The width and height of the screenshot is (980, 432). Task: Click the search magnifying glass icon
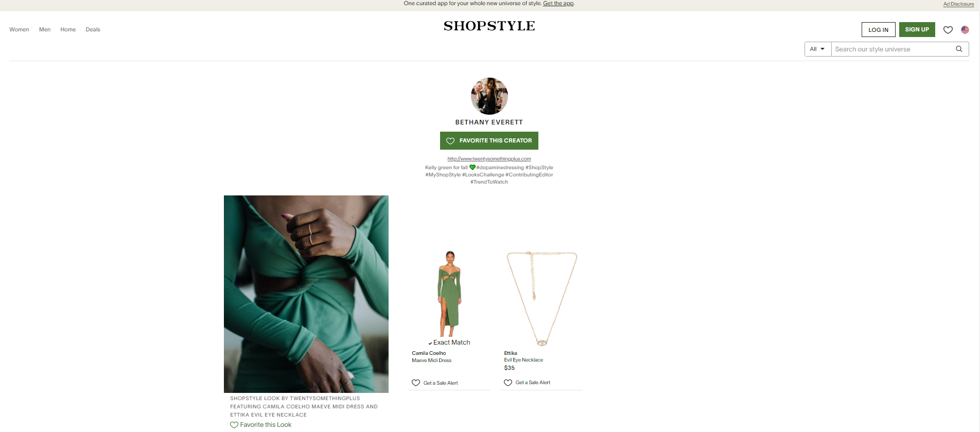pyautogui.click(x=959, y=49)
